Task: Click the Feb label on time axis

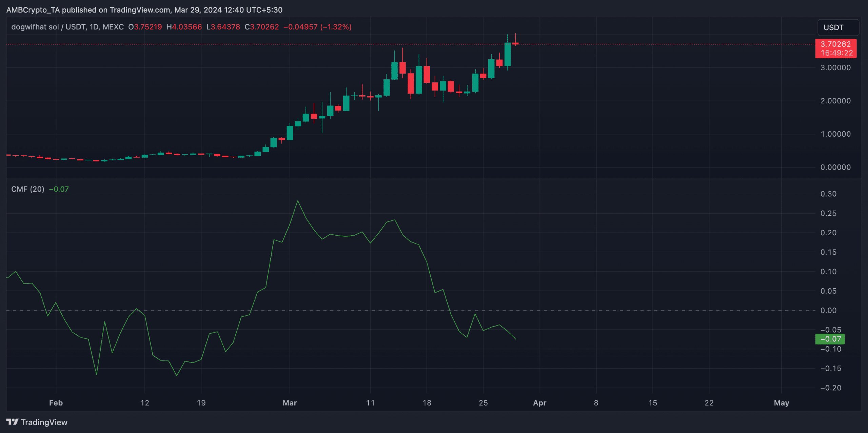Action: [56, 403]
